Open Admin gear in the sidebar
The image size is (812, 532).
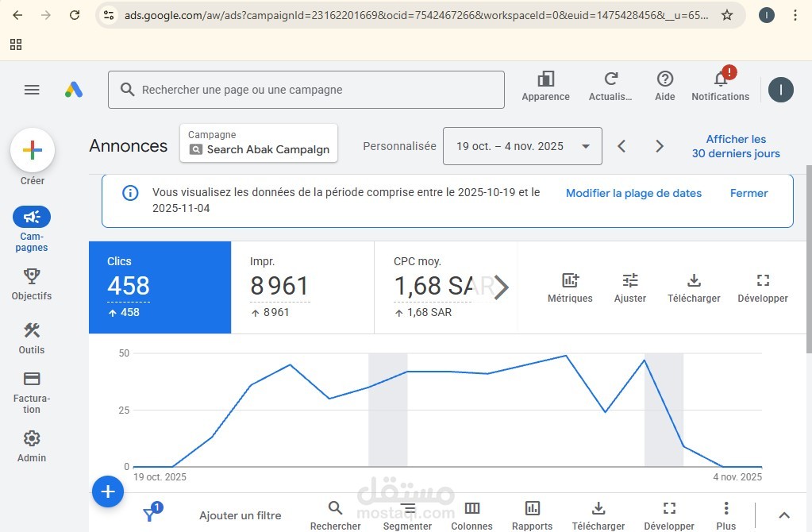point(32,446)
